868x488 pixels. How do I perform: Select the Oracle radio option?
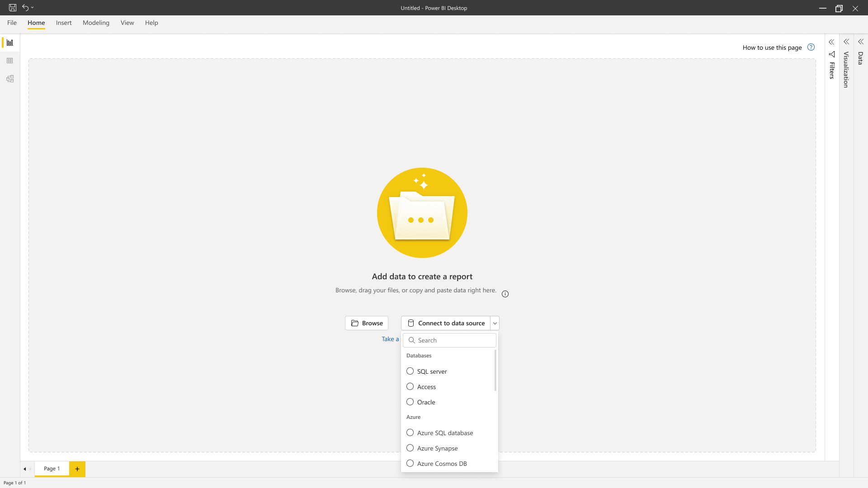click(410, 402)
